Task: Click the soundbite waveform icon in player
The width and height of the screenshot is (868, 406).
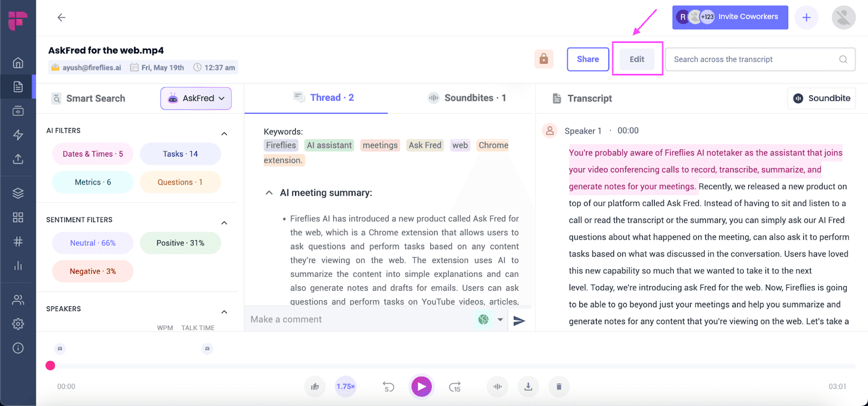Action: [497, 386]
